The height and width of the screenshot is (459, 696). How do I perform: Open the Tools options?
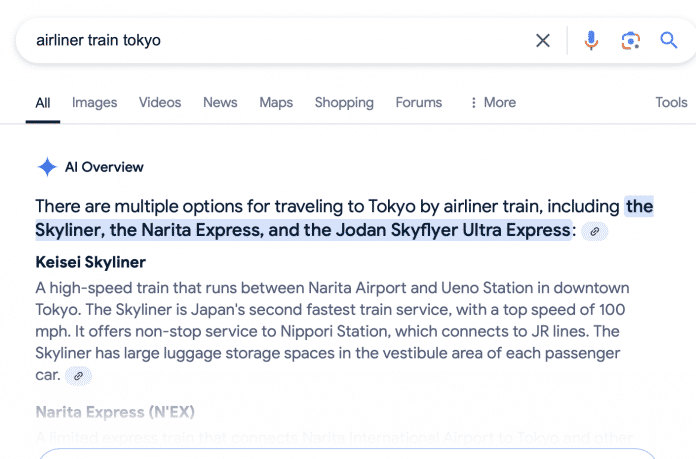point(671,102)
